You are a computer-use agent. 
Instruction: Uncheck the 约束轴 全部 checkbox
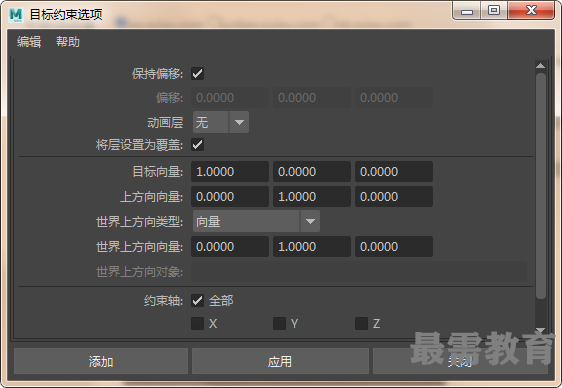point(197,300)
